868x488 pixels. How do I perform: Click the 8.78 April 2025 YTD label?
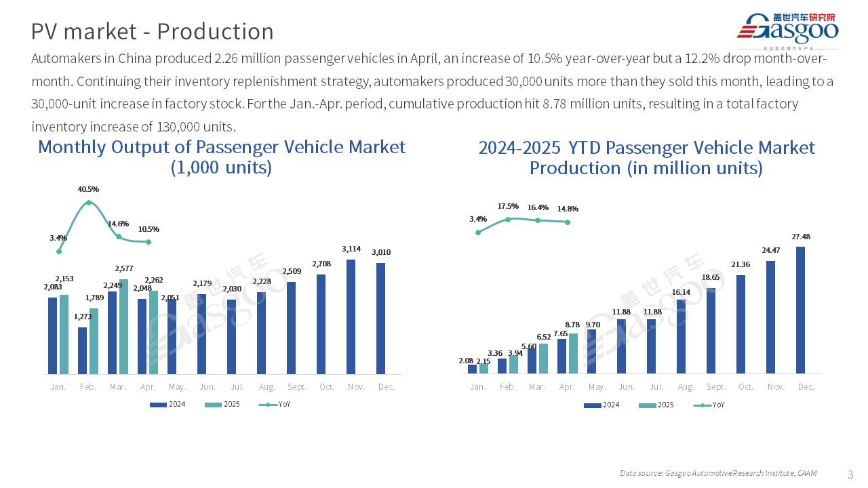572,325
